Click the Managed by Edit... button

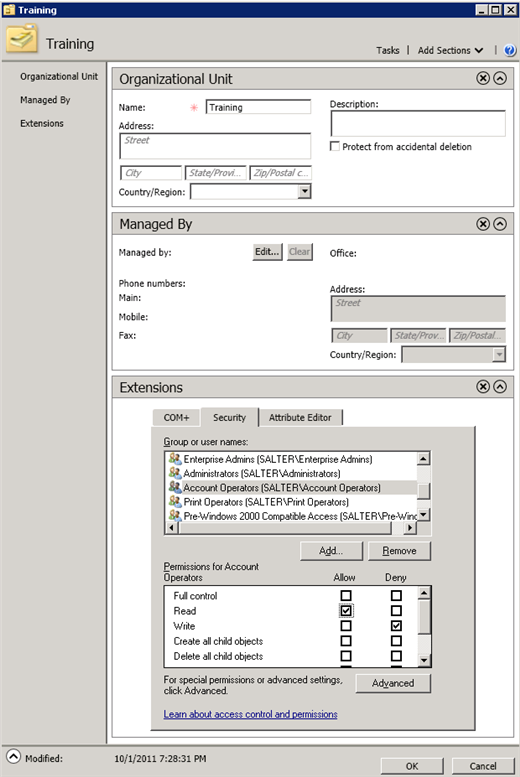point(267,252)
